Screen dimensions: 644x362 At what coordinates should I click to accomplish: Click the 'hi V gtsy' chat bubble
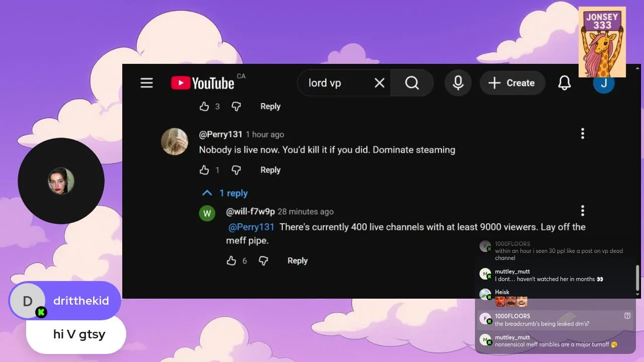click(x=76, y=334)
